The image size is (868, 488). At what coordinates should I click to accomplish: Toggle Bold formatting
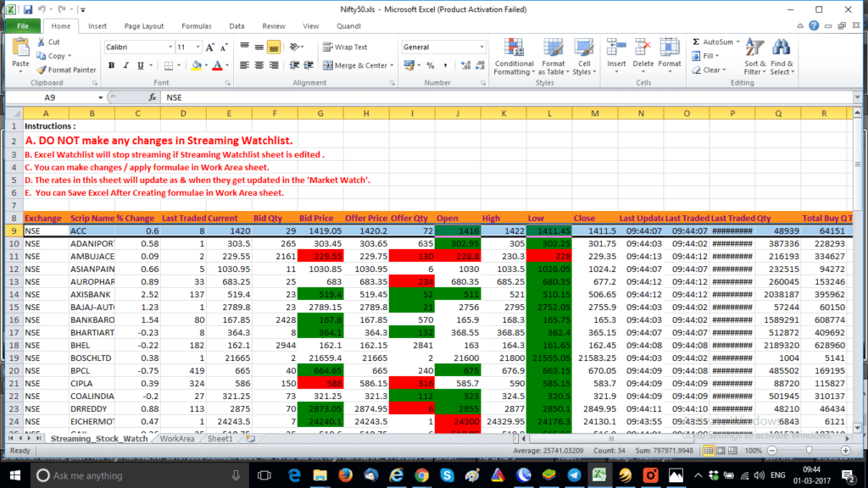(111, 65)
